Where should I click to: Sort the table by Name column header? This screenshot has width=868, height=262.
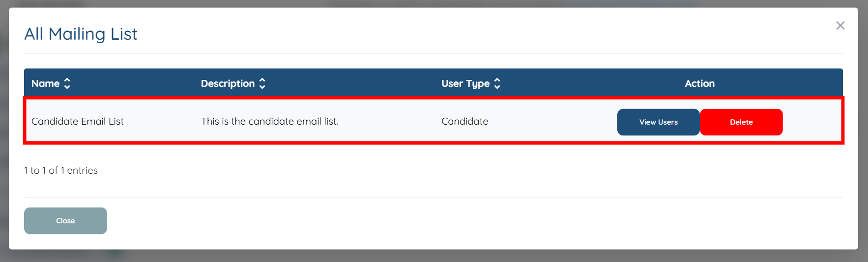[x=45, y=83]
